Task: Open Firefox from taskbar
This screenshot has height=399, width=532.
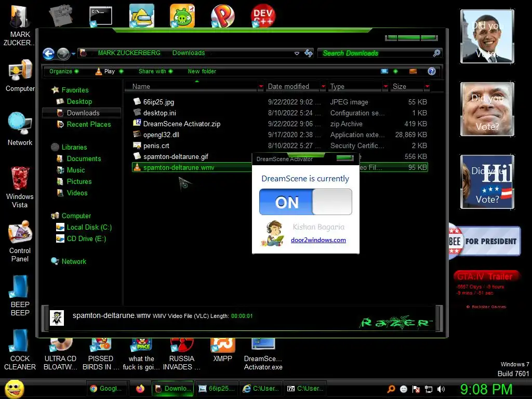Action: click(140, 389)
